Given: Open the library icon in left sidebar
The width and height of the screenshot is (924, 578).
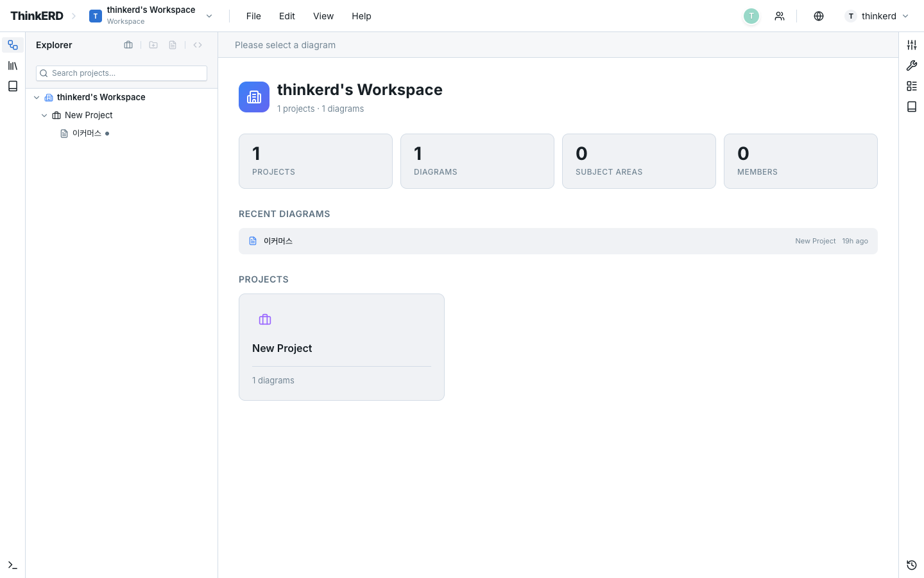Looking at the screenshot, I should pos(13,66).
